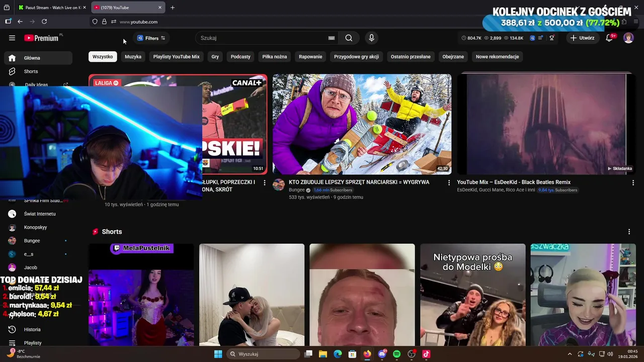The height and width of the screenshot is (362, 644).
Task: Select the Podcasty filter chip
Action: [240, 57]
